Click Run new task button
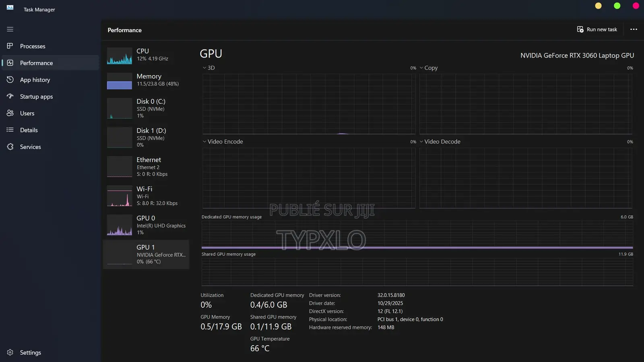Viewport: 644px width, 362px height. coord(597,29)
